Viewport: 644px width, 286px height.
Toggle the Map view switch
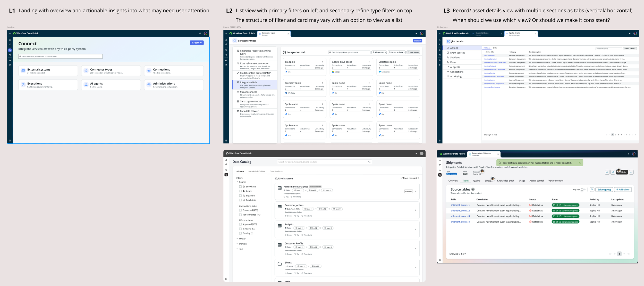click(x=583, y=190)
